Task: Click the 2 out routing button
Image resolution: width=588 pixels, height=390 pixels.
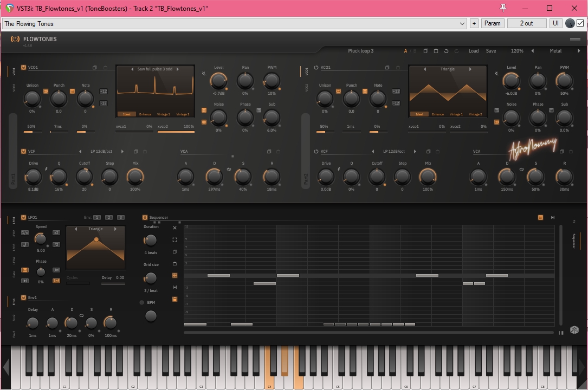Action: coord(527,23)
